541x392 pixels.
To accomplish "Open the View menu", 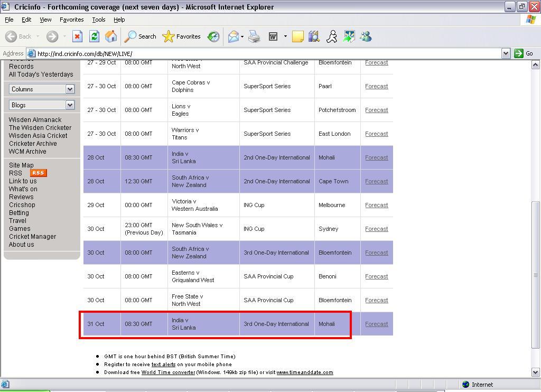I will point(45,20).
